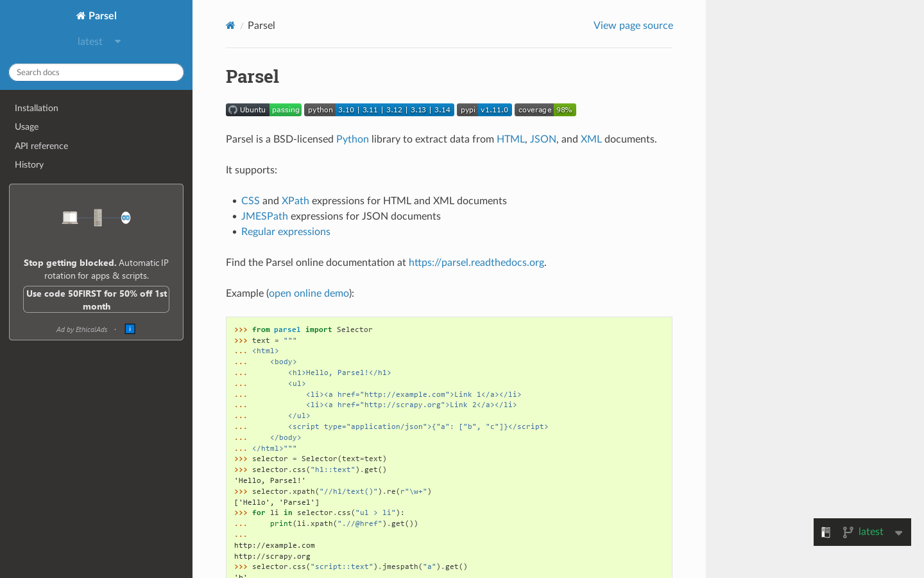Visit the parsel.readthedocs.org link
This screenshot has height=578, width=924.
(x=476, y=262)
